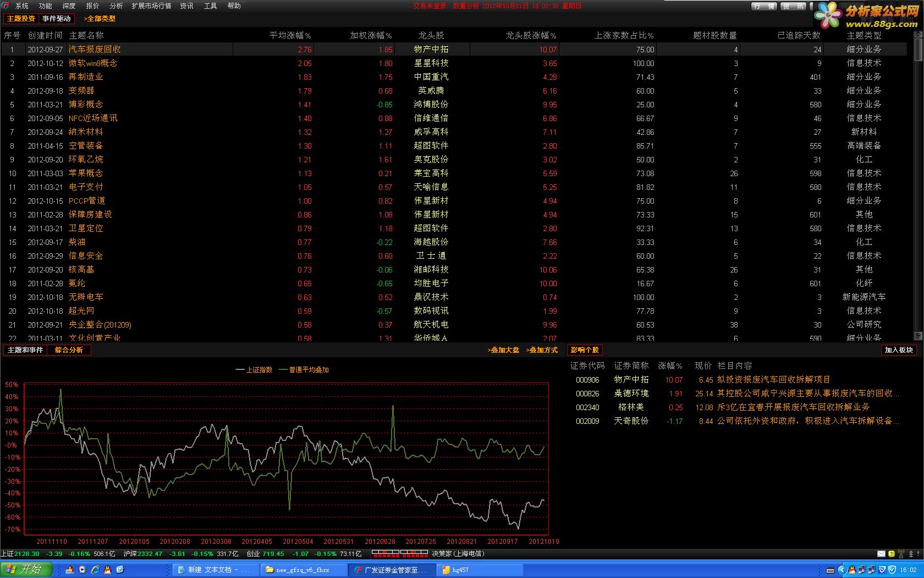
Task: Click the 上证 index value 2128.30 in the status bar
Action: [26, 554]
